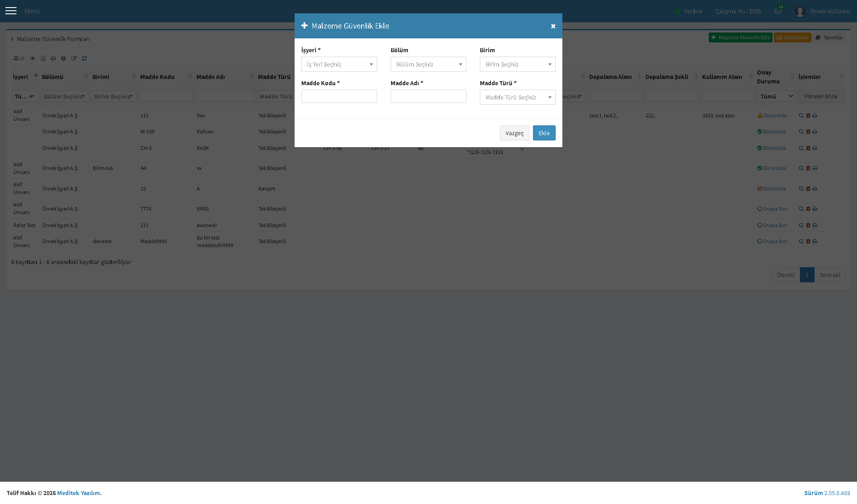Print the KASK row record
This screenshot has height=504, width=857.
pyautogui.click(x=815, y=148)
